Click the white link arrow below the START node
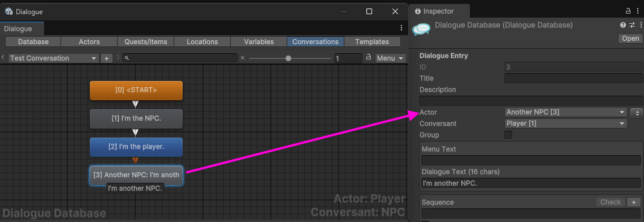 pos(136,104)
